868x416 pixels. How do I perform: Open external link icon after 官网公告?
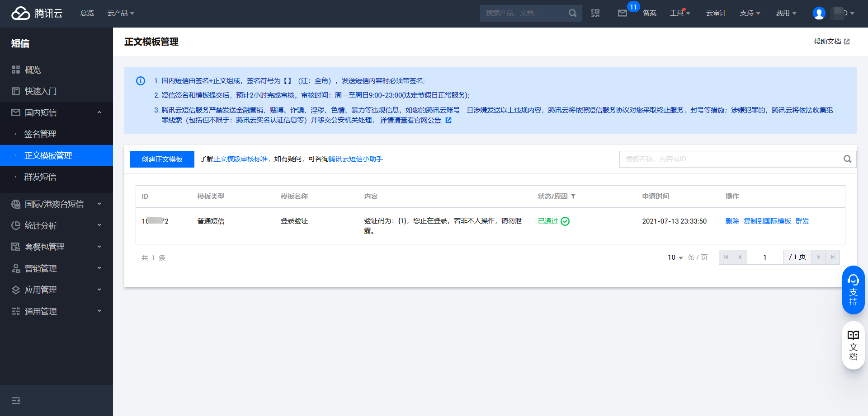pyautogui.click(x=448, y=120)
